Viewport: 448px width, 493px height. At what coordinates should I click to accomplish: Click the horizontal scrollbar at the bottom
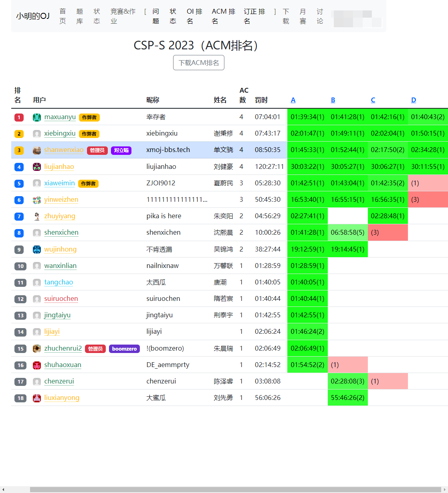235,489
